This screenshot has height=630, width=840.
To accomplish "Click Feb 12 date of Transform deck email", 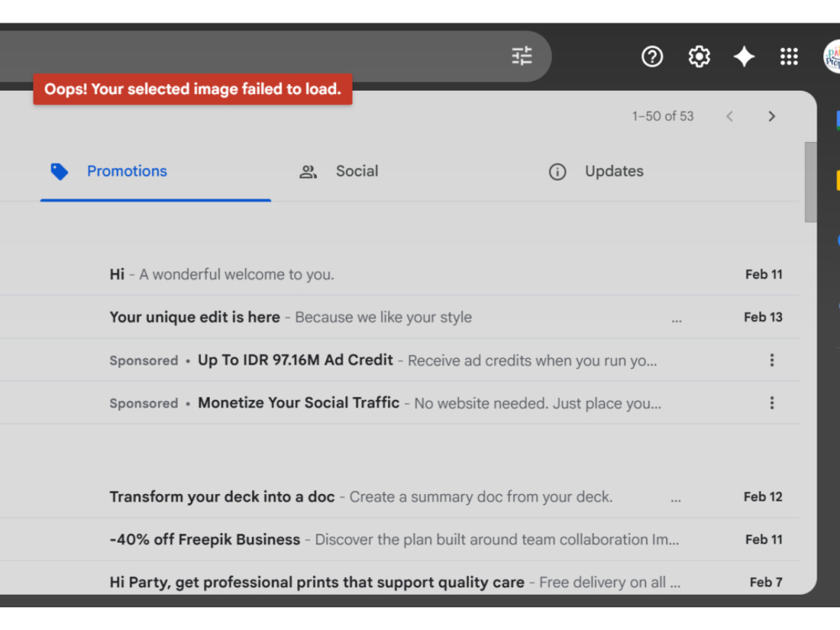I will [x=763, y=496].
